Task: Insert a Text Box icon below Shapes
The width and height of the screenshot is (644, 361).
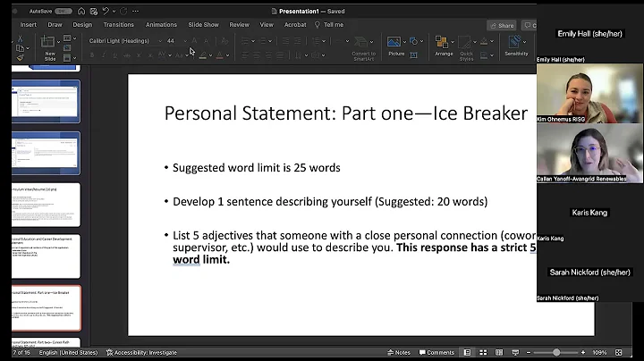Action: pos(413,55)
